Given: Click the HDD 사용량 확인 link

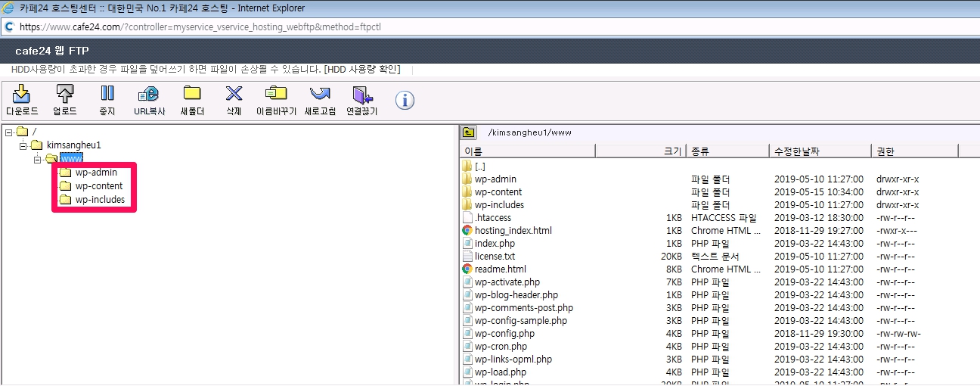Looking at the screenshot, I should click(x=361, y=70).
